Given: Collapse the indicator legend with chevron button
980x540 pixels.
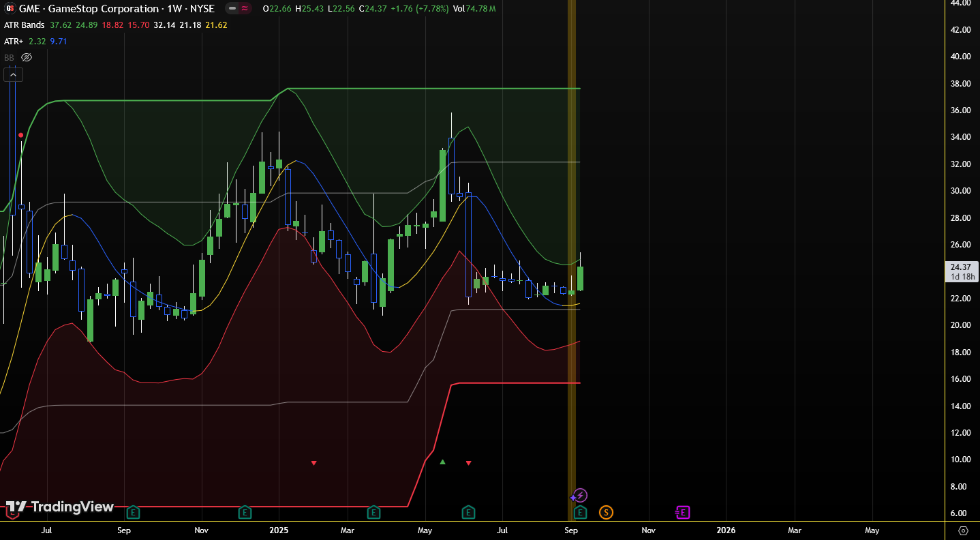Looking at the screenshot, I should pyautogui.click(x=13, y=74).
